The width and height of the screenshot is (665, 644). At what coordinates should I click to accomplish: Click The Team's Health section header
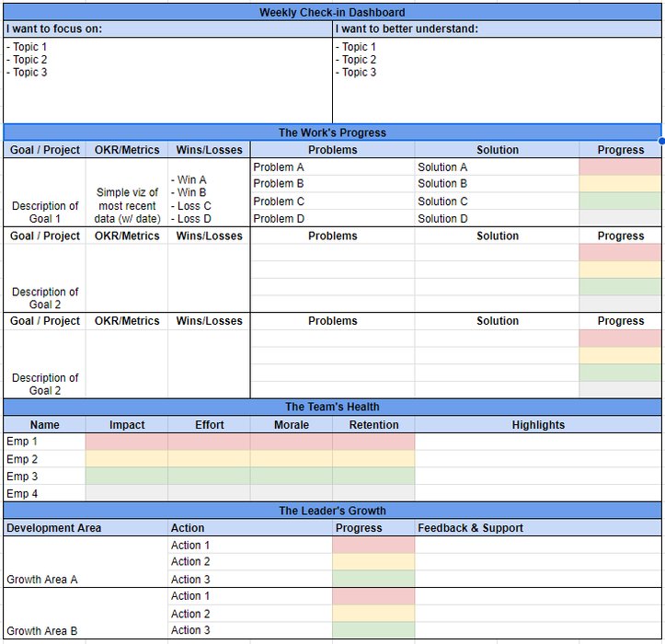pos(332,407)
